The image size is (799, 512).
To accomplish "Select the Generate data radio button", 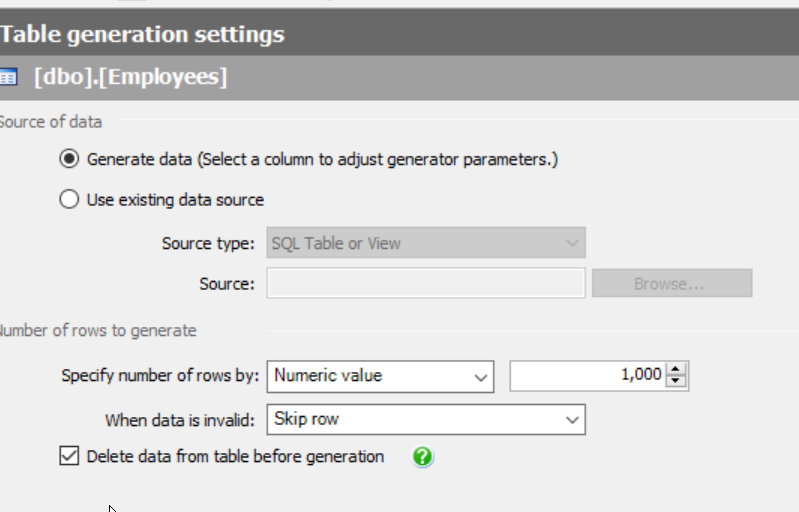I will (x=69, y=159).
